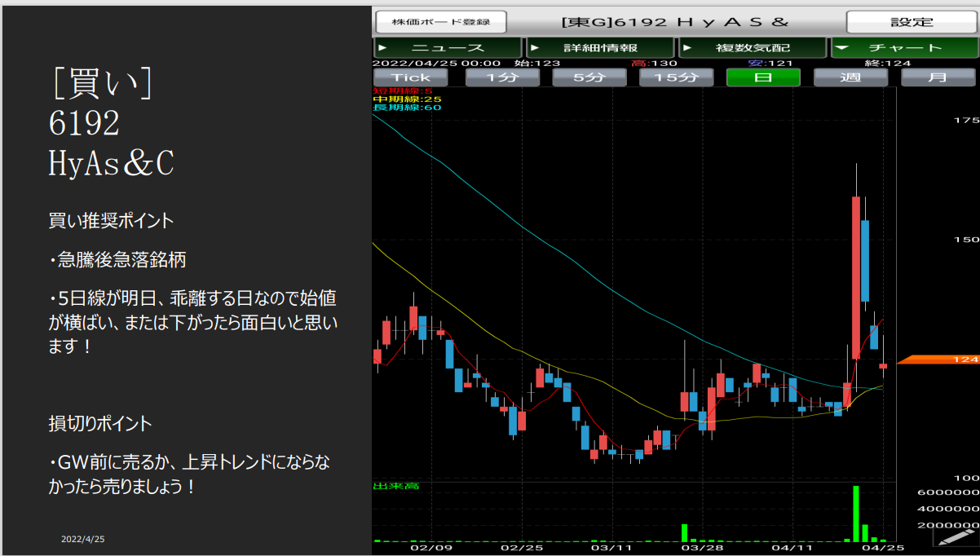
Task: Click the ・急騰後急落銘柄 bullet text
Action: pos(117,260)
